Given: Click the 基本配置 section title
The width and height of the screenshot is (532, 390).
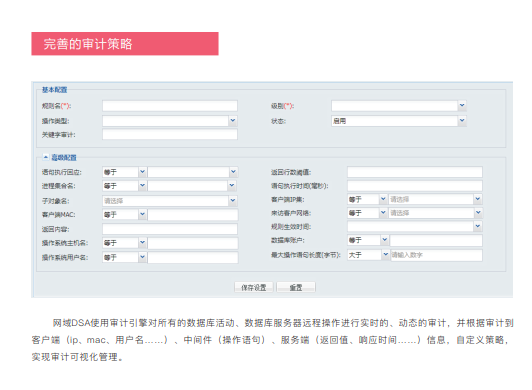Looking at the screenshot, I should (55, 90).
